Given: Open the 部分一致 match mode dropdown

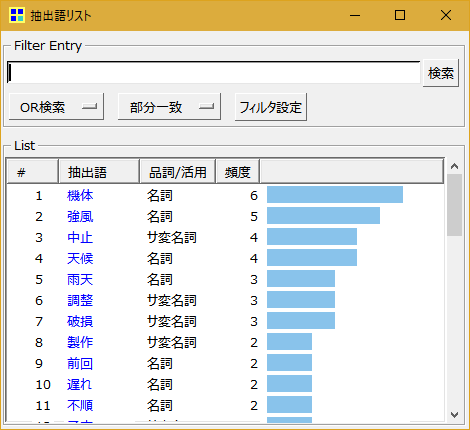Looking at the screenshot, I should 169,107.
